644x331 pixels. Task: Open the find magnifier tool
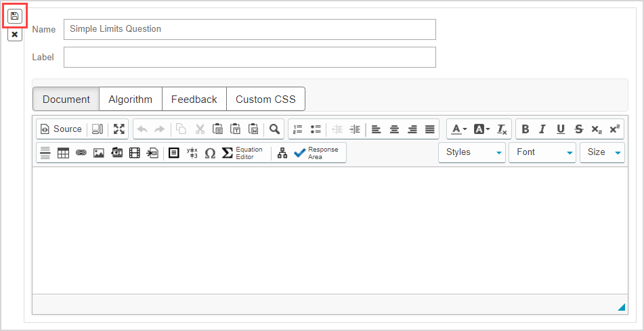274,129
